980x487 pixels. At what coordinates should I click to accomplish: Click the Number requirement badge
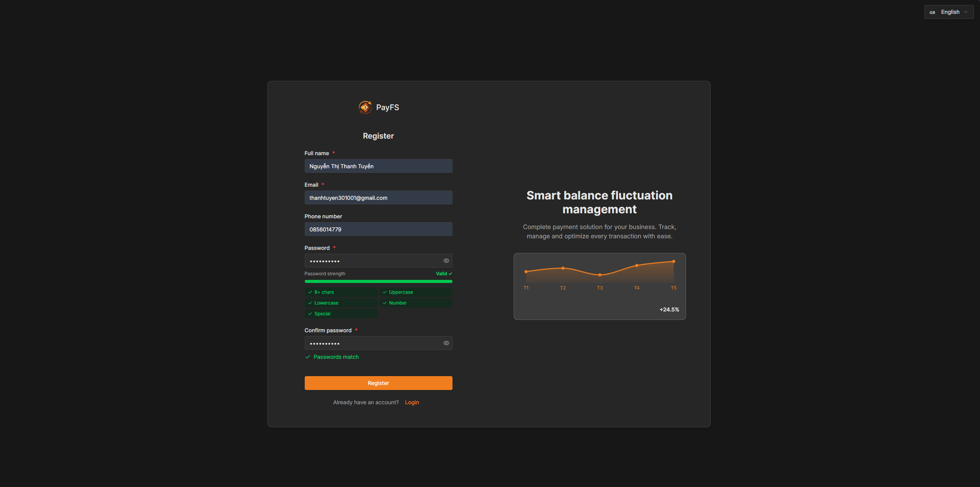416,303
